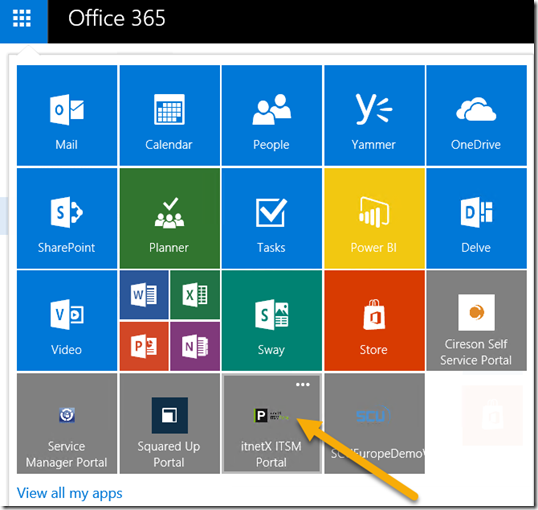This screenshot has height=510, width=538.
Task: Open the Mail app tile
Action: click(67, 115)
